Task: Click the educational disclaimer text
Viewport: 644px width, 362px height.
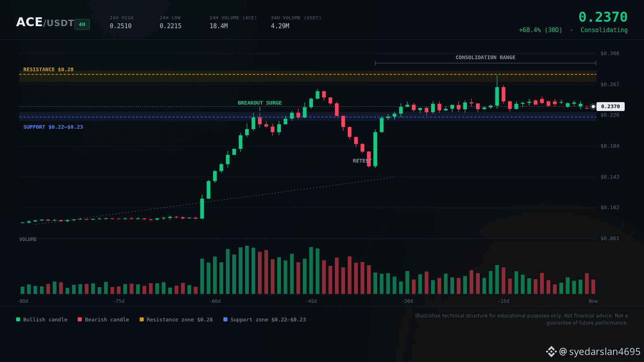Action: [521, 319]
